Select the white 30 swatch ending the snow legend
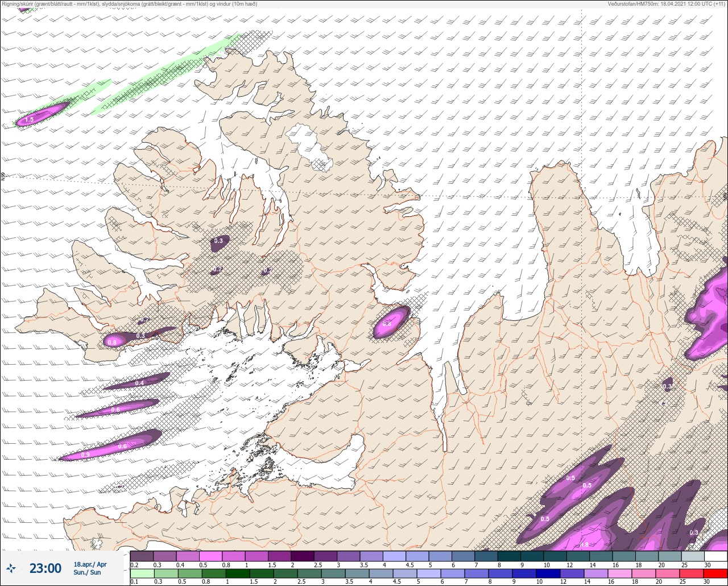Screen dimensions: 728x586 (716, 556)
